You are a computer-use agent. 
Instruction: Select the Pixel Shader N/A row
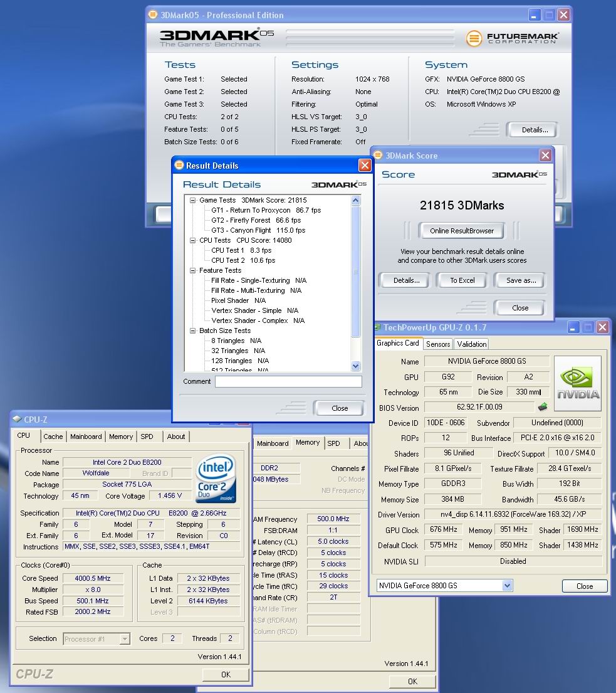pos(239,300)
